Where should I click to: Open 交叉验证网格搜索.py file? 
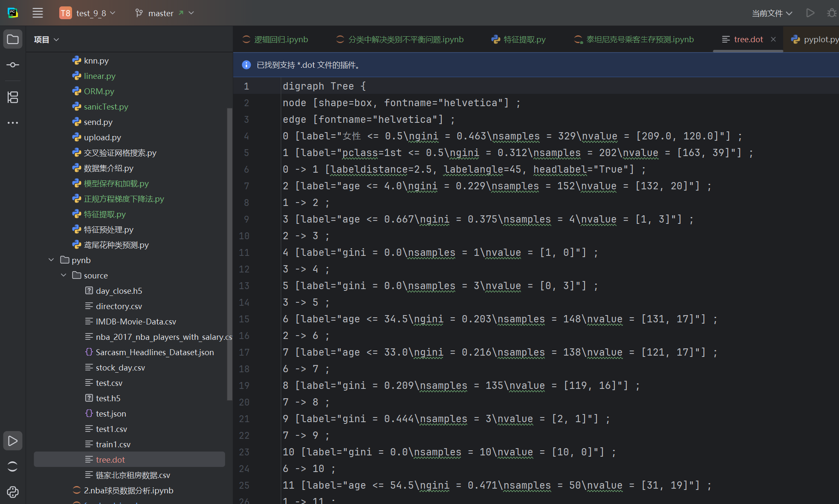[x=120, y=153]
